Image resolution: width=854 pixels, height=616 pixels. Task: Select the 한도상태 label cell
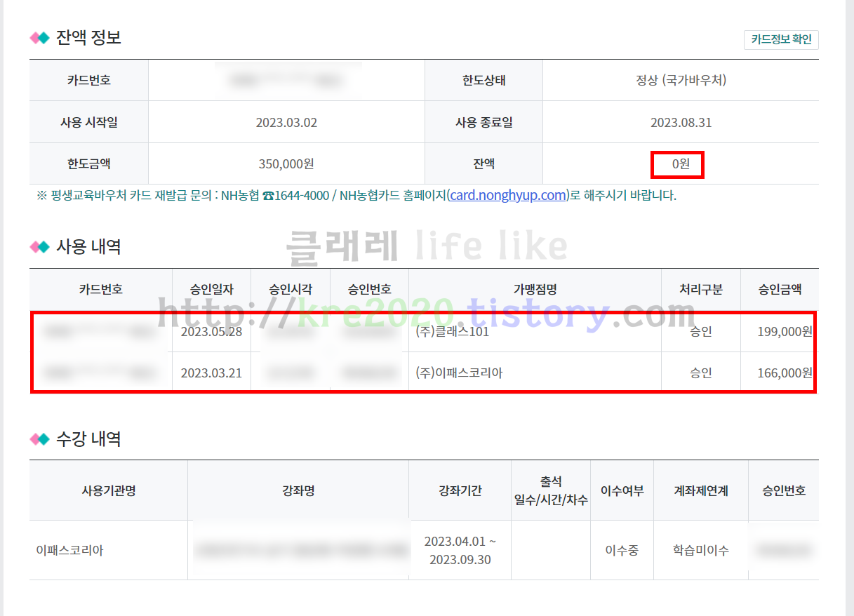pos(483,80)
